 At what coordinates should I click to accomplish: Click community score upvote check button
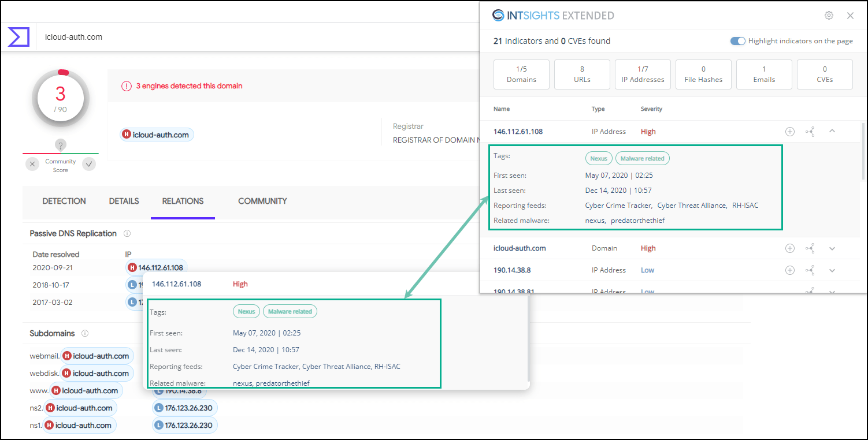click(x=88, y=165)
